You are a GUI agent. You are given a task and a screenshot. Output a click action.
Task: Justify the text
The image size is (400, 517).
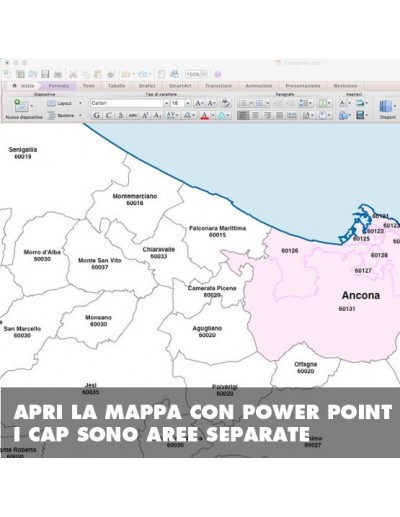tap(279, 115)
